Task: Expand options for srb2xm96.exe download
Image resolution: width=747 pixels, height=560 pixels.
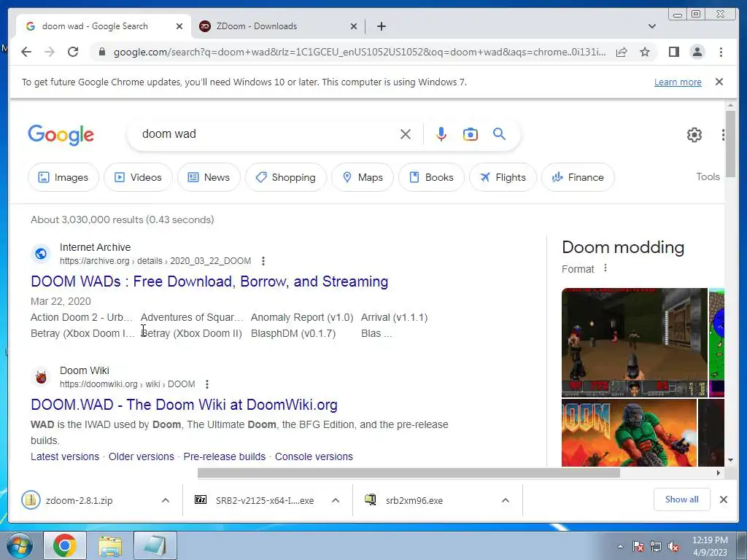Action: click(506, 500)
